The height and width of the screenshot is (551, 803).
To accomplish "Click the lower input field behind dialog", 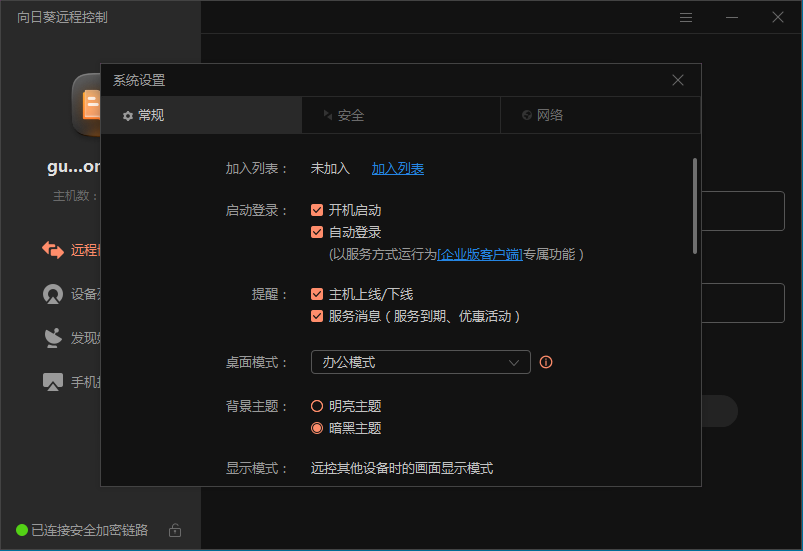I will point(743,303).
